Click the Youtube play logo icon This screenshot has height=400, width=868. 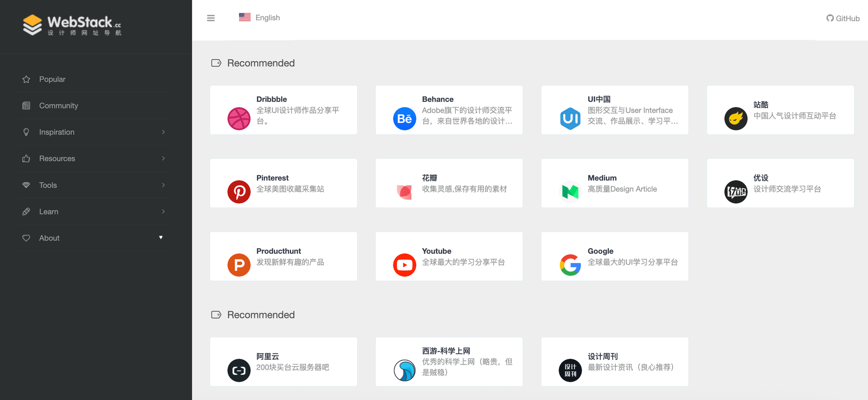pos(404,265)
